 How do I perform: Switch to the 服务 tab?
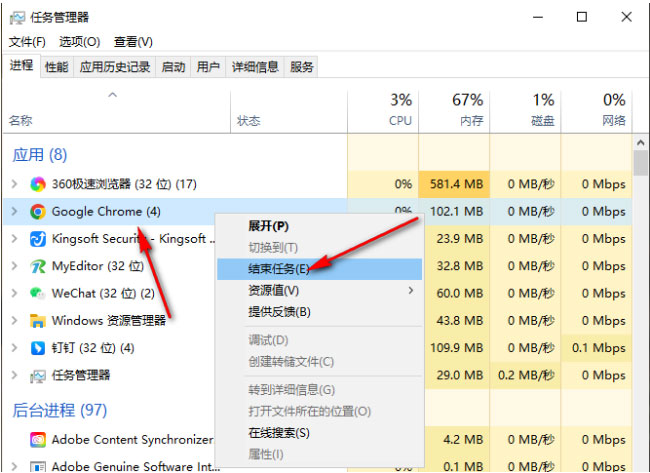pos(301,67)
